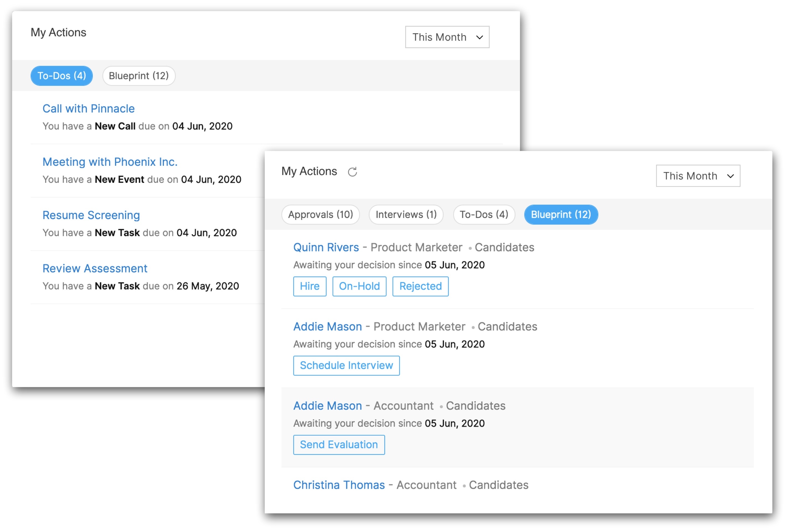Open the Review Assessment task
Image resolution: width=792 pixels, height=532 pixels.
click(95, 268)
